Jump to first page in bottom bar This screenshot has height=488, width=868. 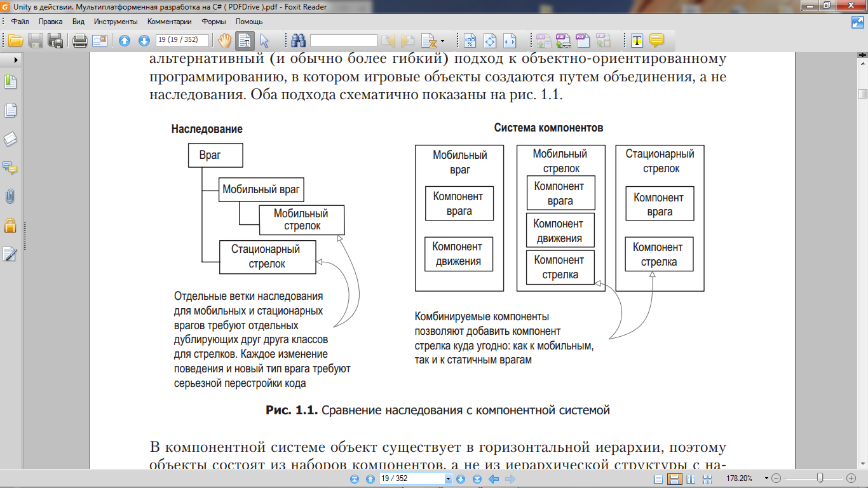pyautogui.click(x=355, y=478)
